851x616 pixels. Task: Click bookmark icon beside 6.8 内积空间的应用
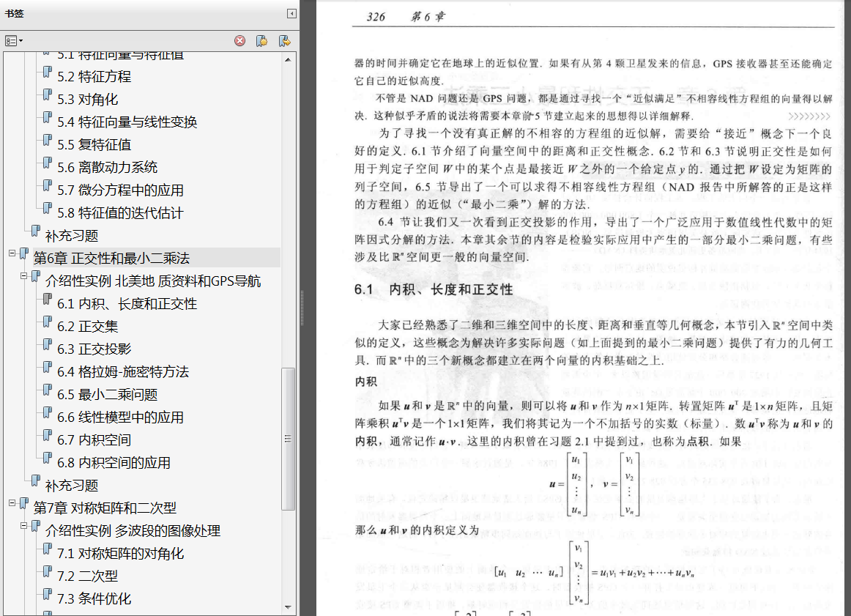pyautogui.click(x=48, y=458)
